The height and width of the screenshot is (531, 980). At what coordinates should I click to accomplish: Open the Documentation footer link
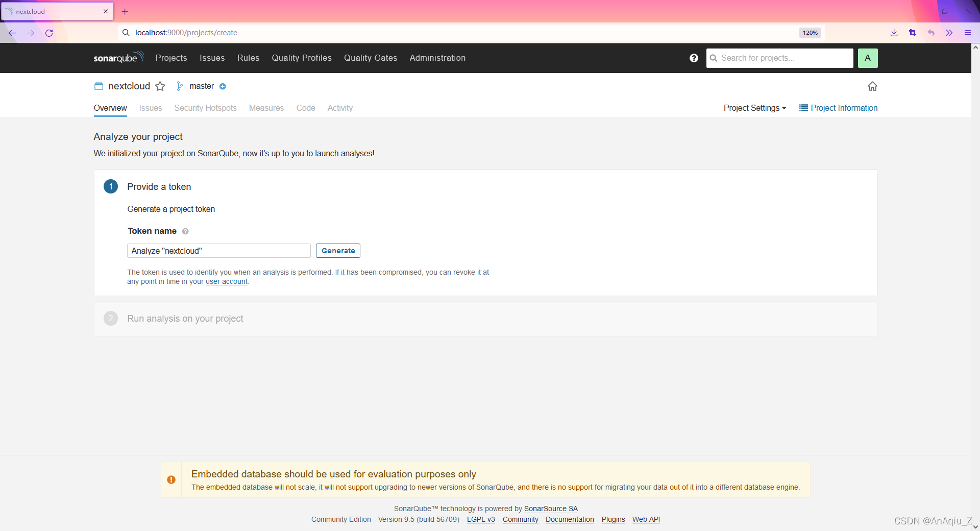point(570,519)
